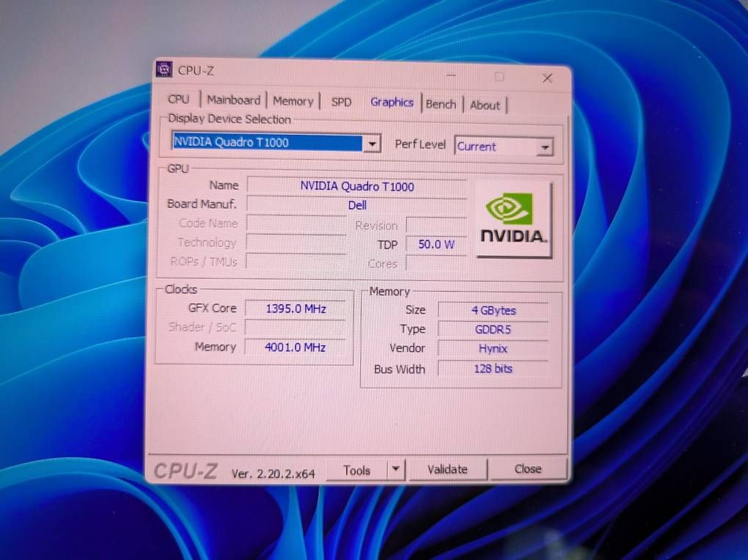Click the empty ROPs / TMUs field

[x=296, y=262]
